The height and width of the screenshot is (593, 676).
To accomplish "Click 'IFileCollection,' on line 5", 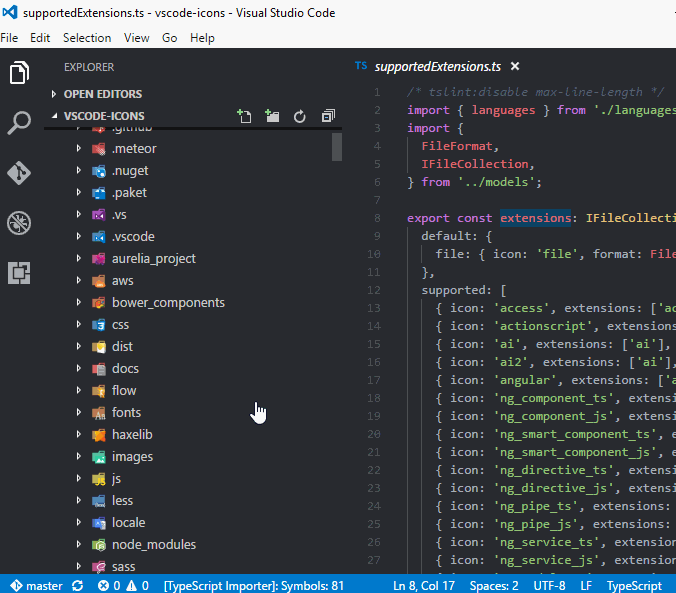I will point(478,164).
